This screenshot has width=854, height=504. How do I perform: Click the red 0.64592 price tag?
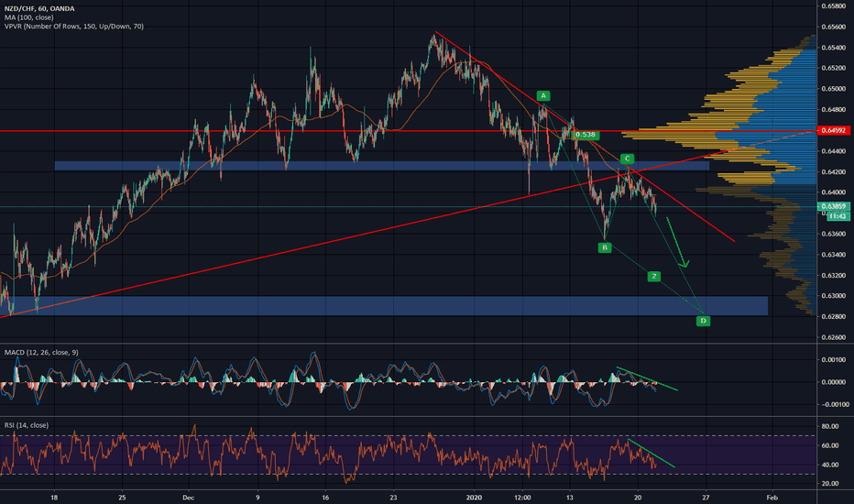tap(831, 131)
